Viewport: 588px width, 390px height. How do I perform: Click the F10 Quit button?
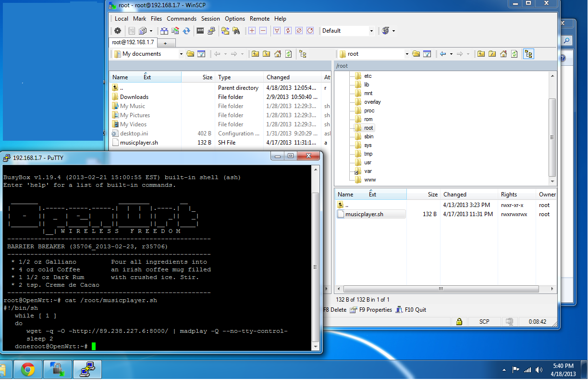tap(411, 310)
